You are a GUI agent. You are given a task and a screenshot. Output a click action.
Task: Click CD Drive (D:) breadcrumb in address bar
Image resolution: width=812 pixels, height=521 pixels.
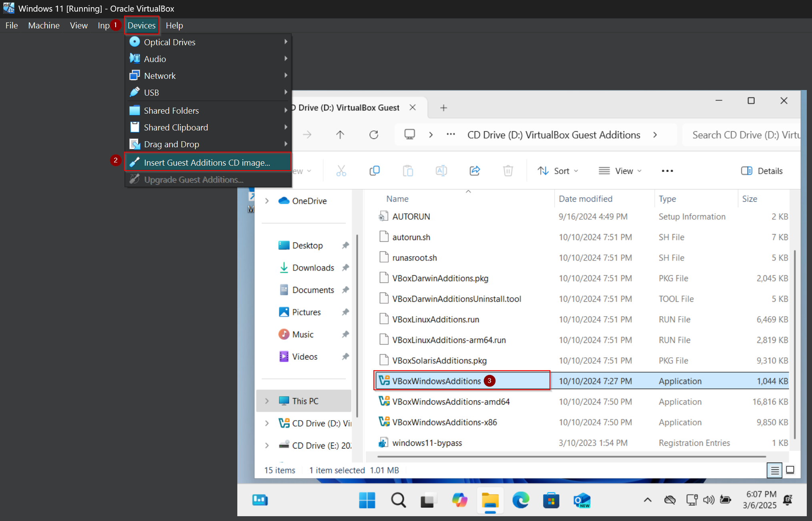[x=554, y=135]
